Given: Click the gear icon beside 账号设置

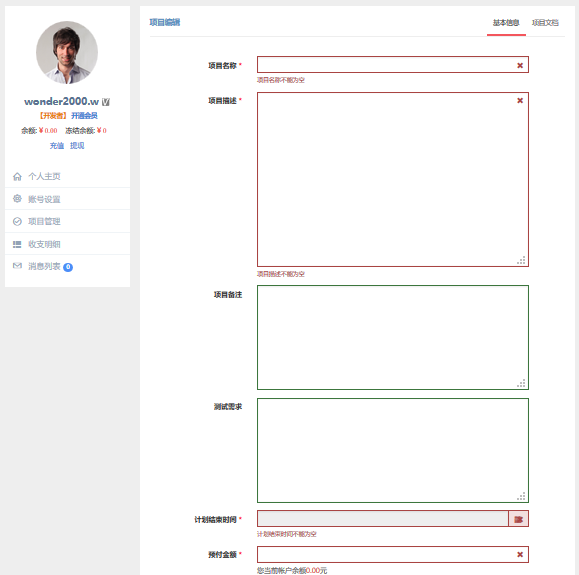Looking at the screenshot, I should pyautogui.click(x=17, y=199).
